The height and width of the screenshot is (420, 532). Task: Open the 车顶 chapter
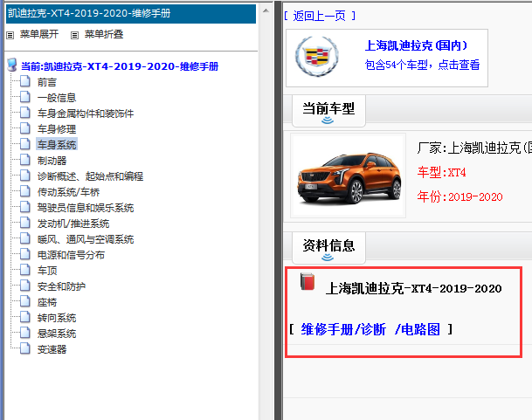click(47, 271)
